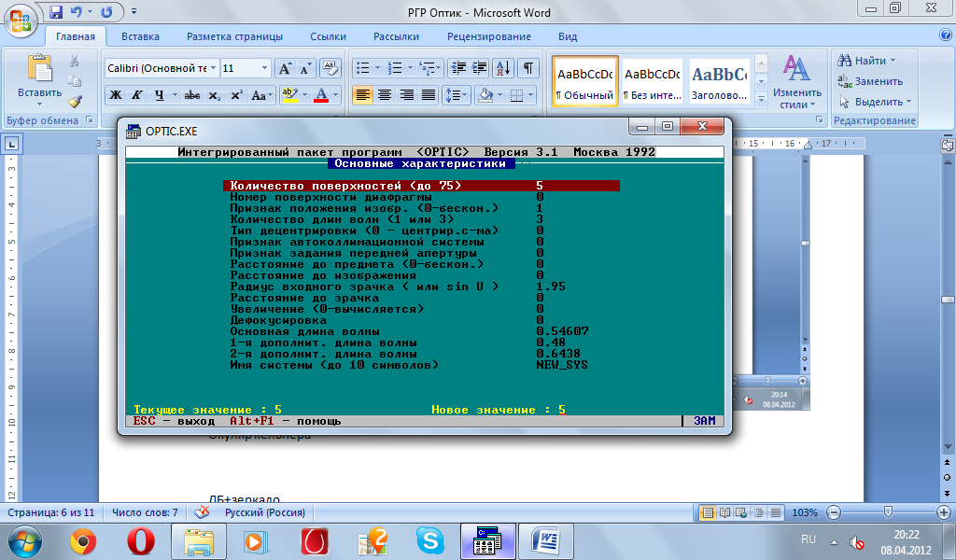Apply yellow text highlight color

289,95
